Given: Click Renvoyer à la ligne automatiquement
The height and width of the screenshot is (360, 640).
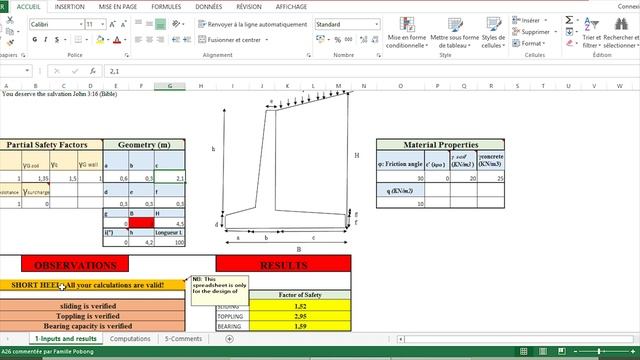Looking at the screenshot, I should [x=253, y=24].
